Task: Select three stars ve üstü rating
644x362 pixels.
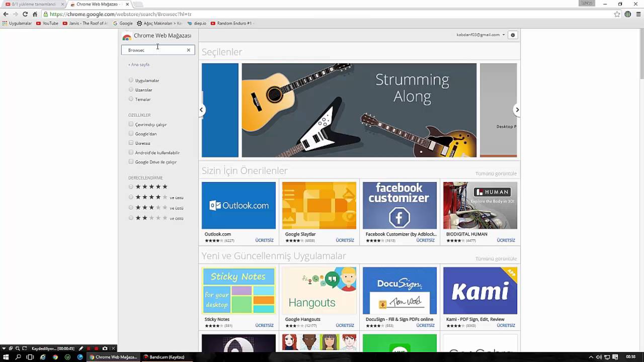Action: pyautogui.click(x=131, y=208)
